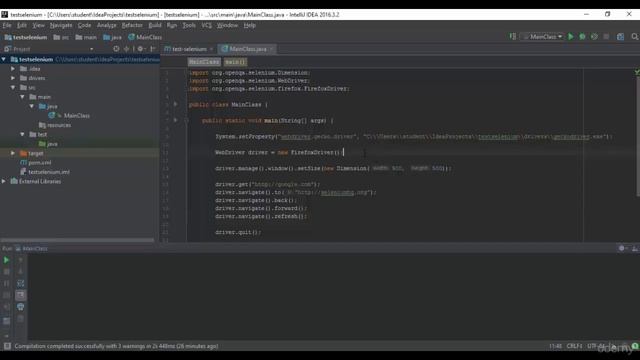Open the Navigate menu
The image size is (640, 360).
[x=61, y=25]
